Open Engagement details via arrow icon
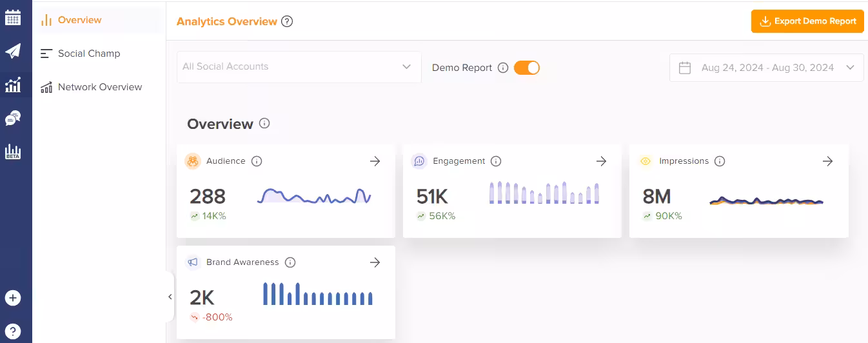 (602, 161)
